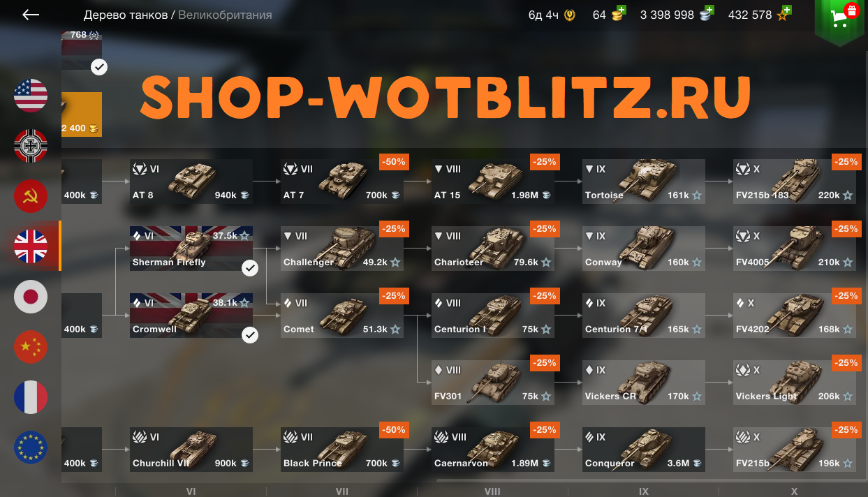Select the FV215b 183 tank card
This screenshot has width=868, height=497.
[x=795, y=181]
